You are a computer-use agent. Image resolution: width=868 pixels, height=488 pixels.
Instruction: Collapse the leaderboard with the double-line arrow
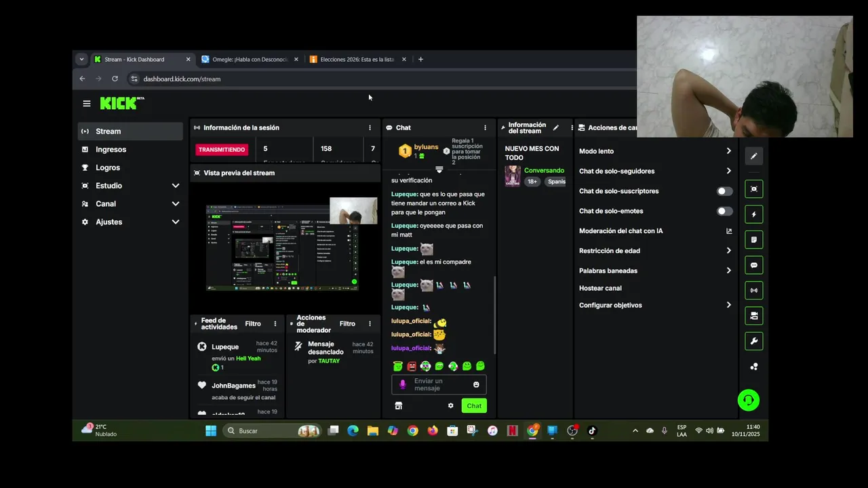click(439, 169)
